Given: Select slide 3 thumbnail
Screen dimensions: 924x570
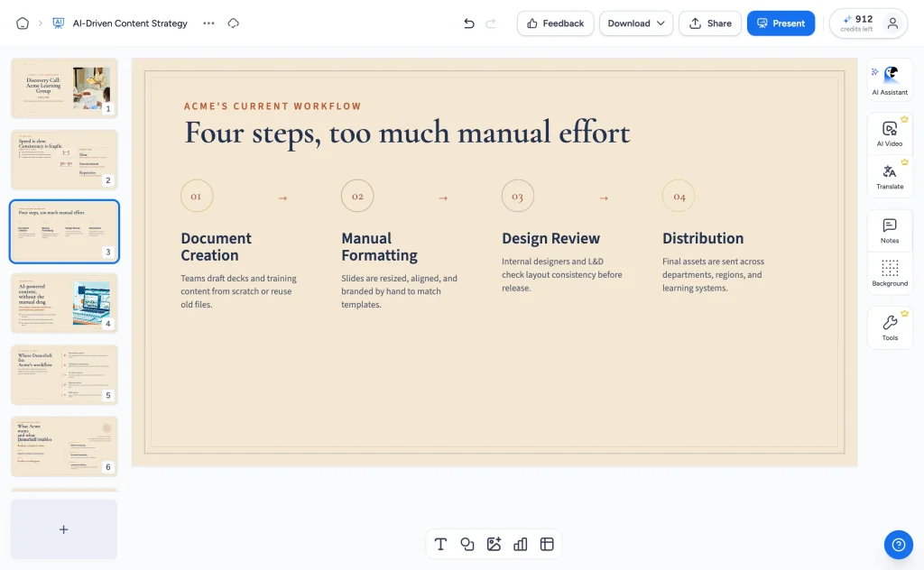Looking at the screenshot, I should click(64, 232).
